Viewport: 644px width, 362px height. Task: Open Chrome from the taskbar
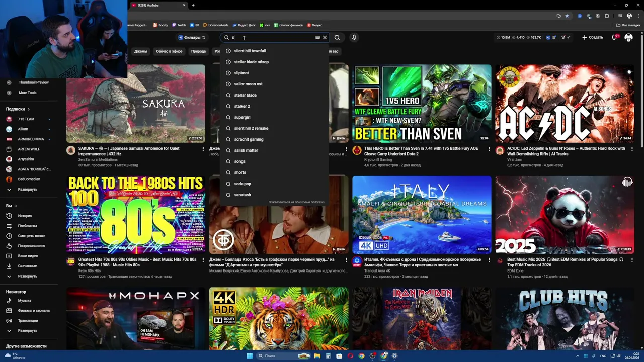(361, 356)
